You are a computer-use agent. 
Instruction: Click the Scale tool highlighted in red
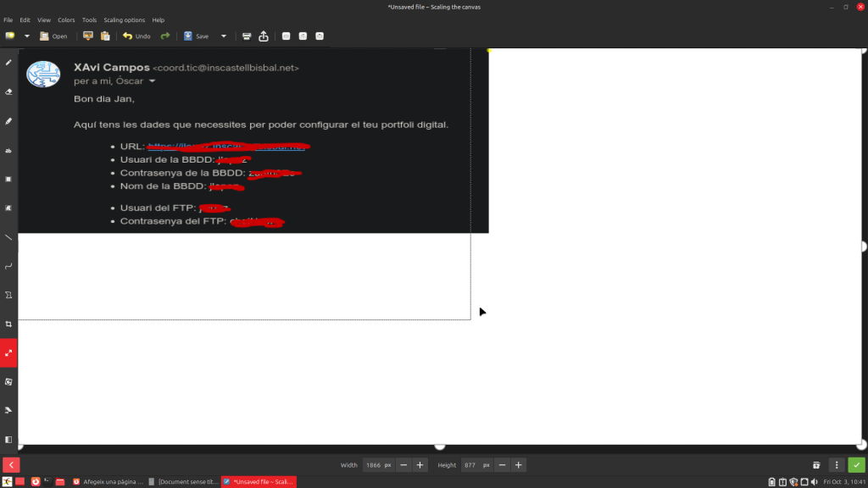tap(8, 353)
